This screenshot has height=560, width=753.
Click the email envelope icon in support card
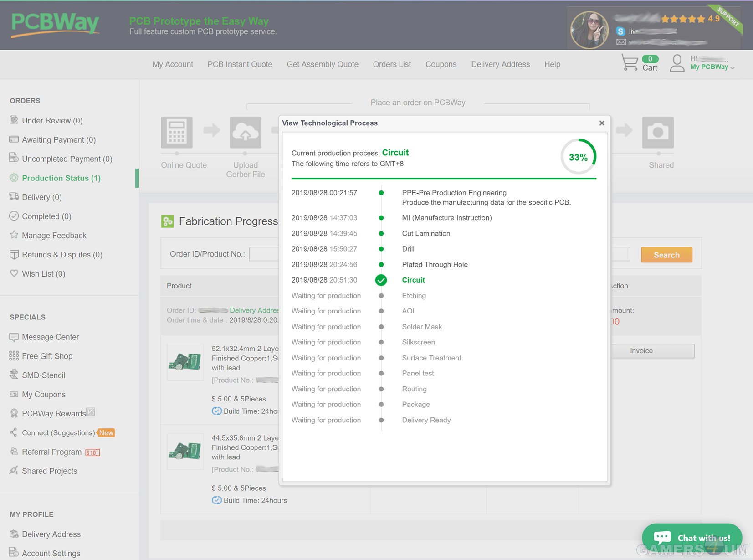click(621, 42)
